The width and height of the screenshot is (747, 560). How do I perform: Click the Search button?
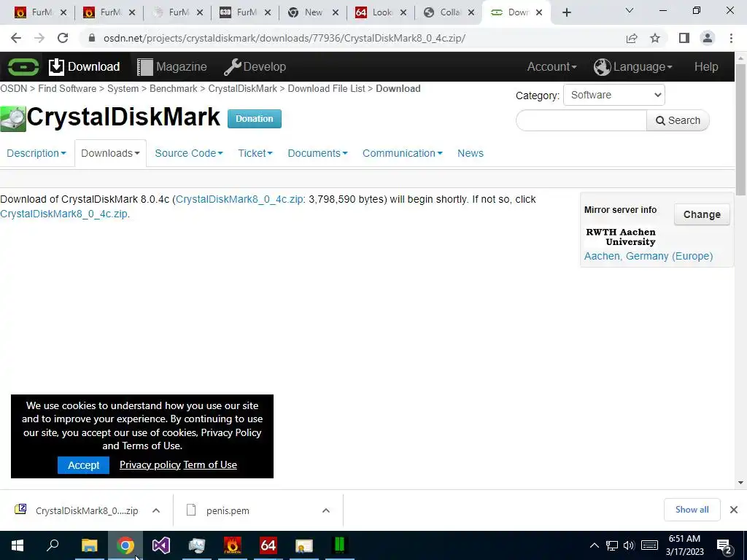coord(678,120)
